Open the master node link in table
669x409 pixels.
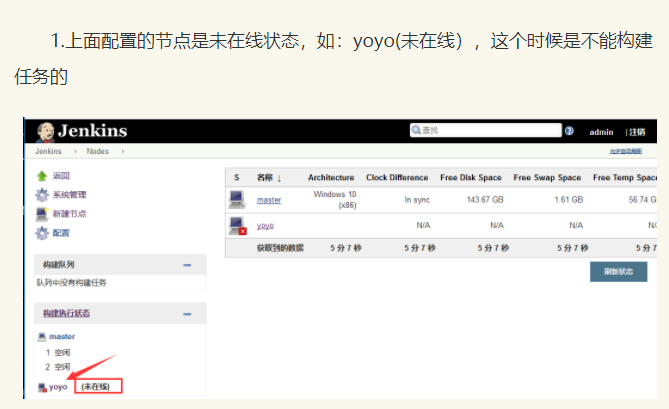pyautogui.click(x=269, y=200)
